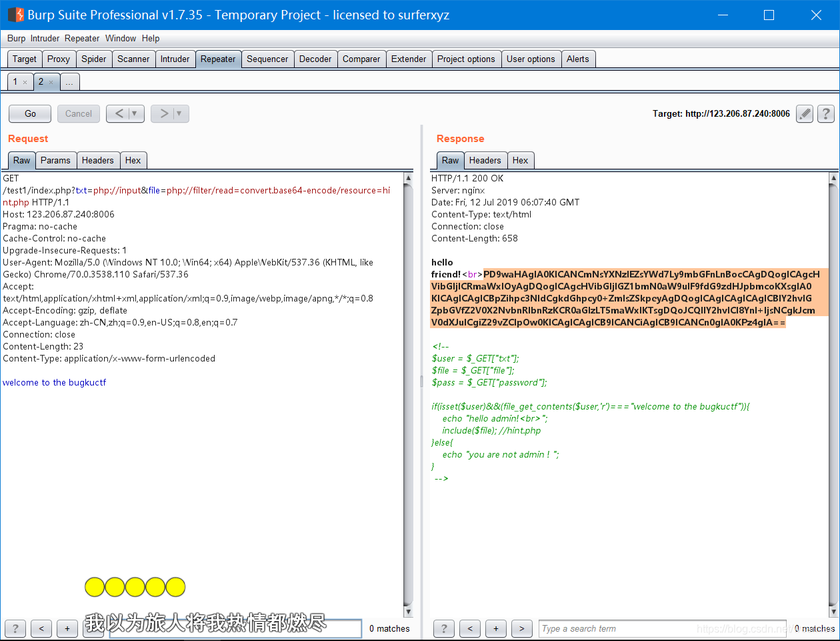Image resolution: width=840 pixels, height=641 pixels.
Task: Send the request with the Go button
Action: pos(30,113)
